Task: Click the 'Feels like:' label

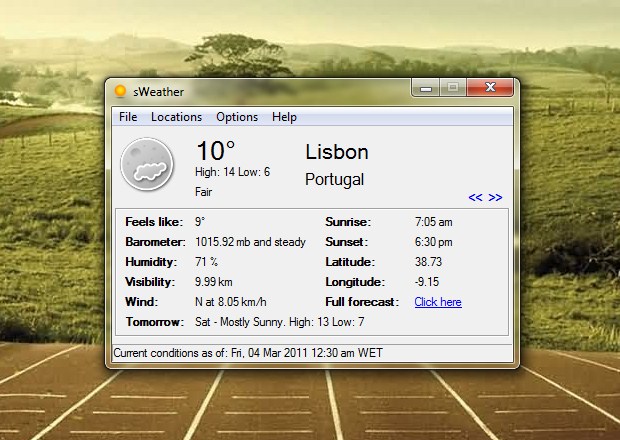Action: 154,222
